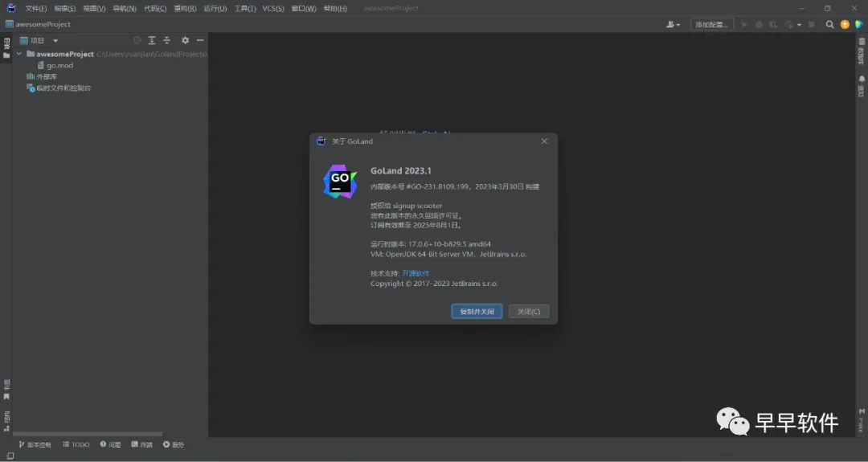Open the 项目 view dropdown arrow
This screenshot has width=868, height=462.
(x=55, y=40)
